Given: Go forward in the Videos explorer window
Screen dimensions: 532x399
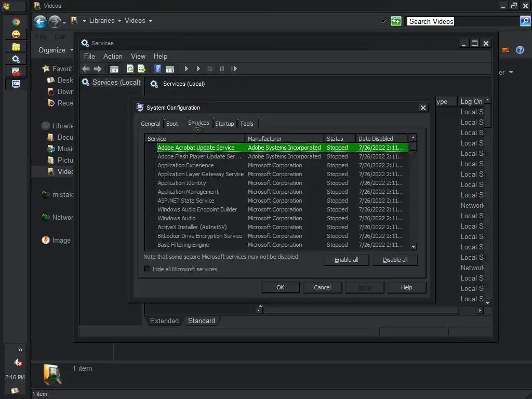Looking at the screenshot, I should click(x=55, y=22).
